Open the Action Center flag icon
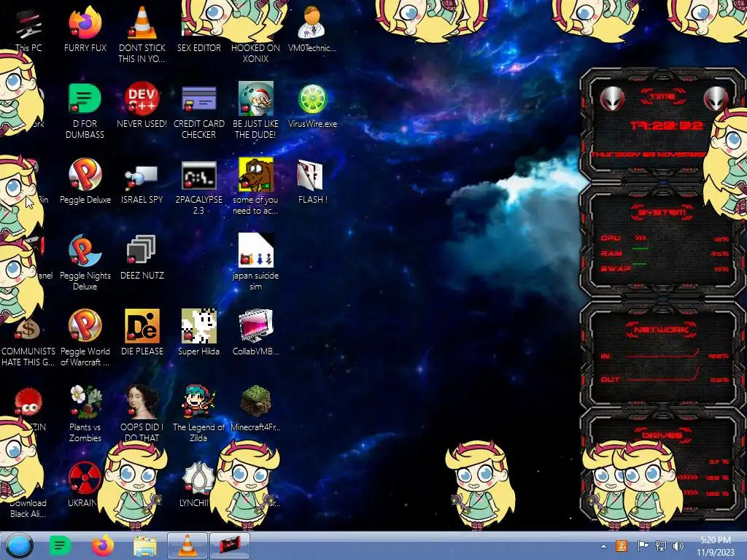747x560 pixels. [x=643, y=546]
